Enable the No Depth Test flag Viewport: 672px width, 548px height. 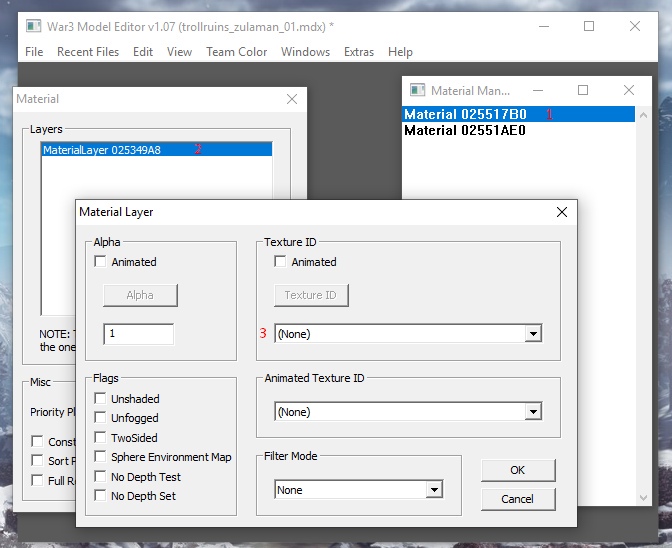100,476
